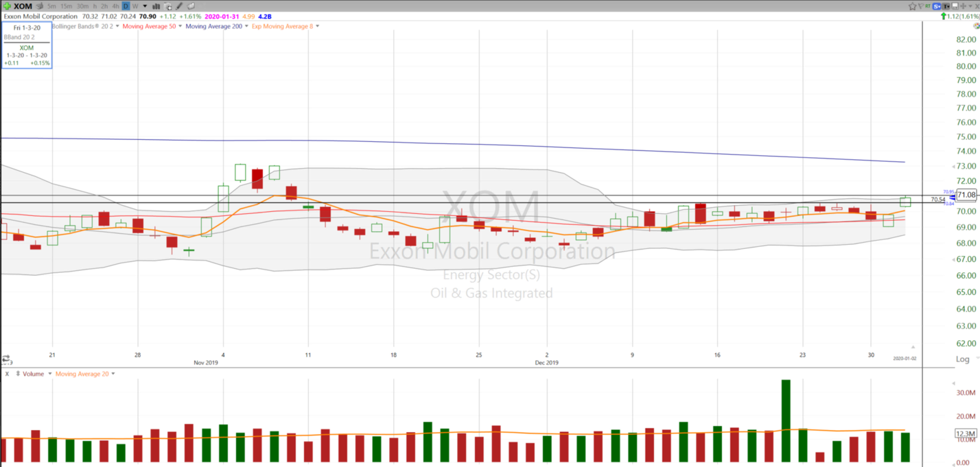This screenshot has height=467, width=980.
Task: Click the Volume pane resize arrows icon
Action: (x=17, y=374)
